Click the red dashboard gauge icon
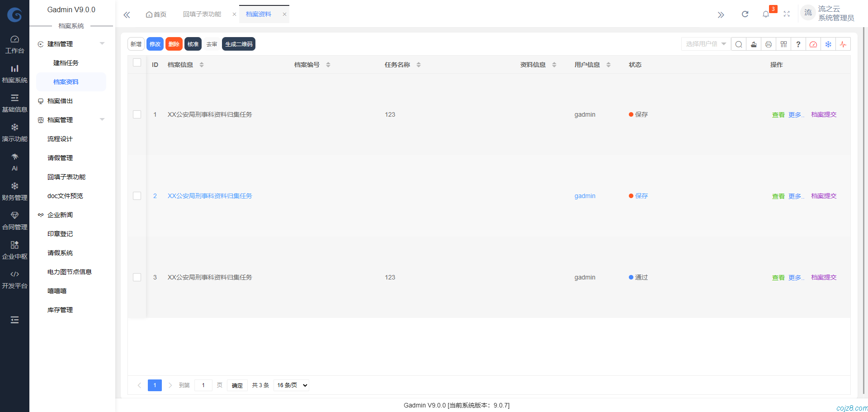 pos(813,44)
